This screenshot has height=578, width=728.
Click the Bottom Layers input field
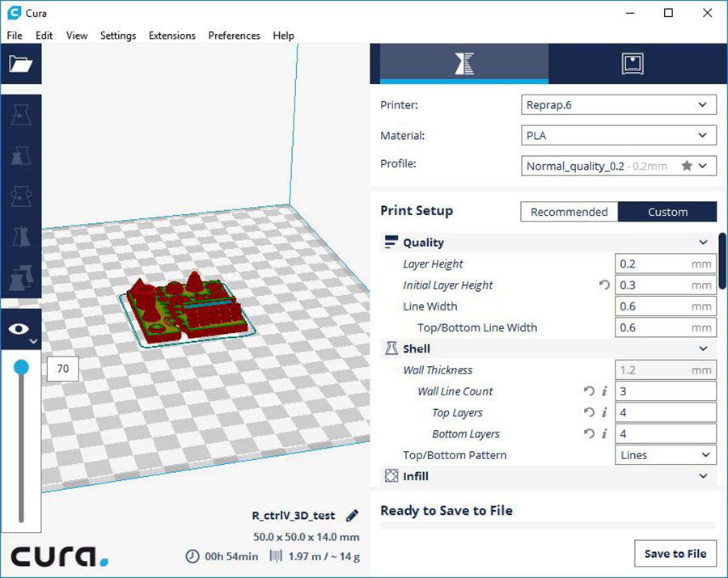point(666,434)
